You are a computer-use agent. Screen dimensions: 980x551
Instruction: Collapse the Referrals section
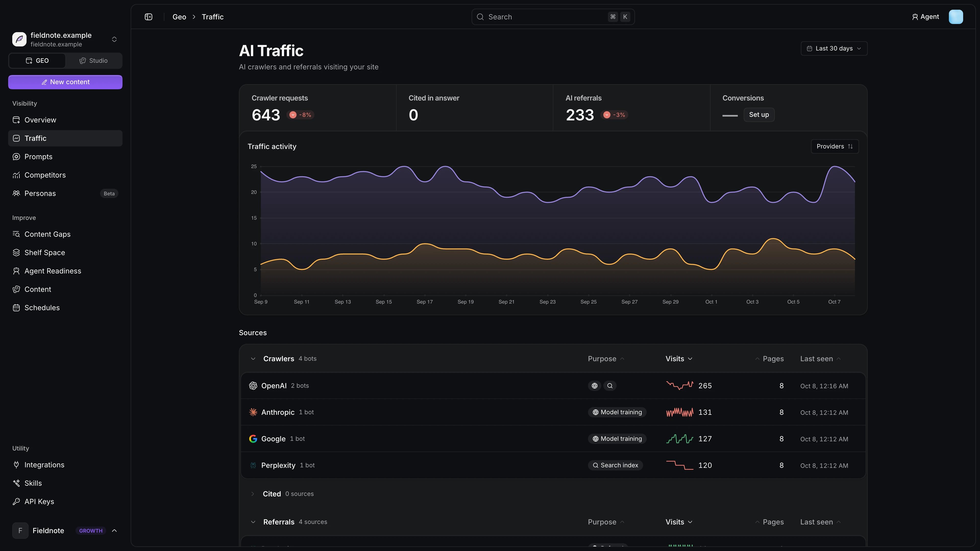tap(253, 522)
